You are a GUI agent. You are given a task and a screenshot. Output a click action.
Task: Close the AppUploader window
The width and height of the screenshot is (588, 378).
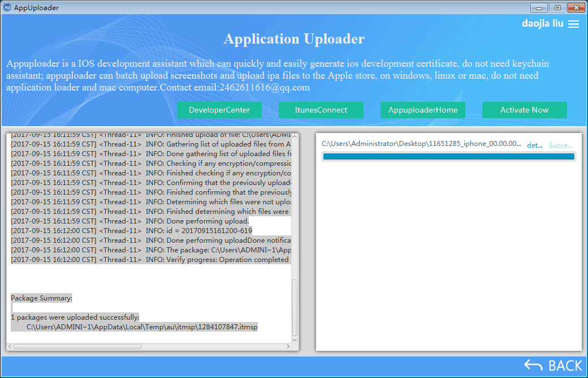point(576,7)
